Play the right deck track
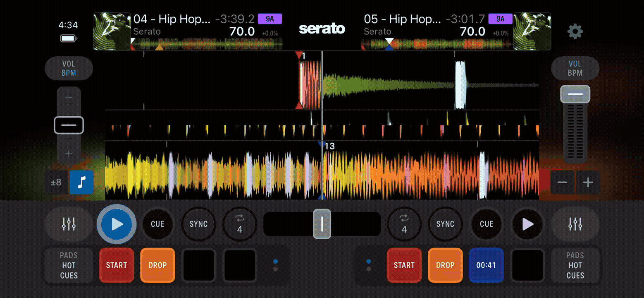This screenshot has height=298, width=644. pos(527,224)
